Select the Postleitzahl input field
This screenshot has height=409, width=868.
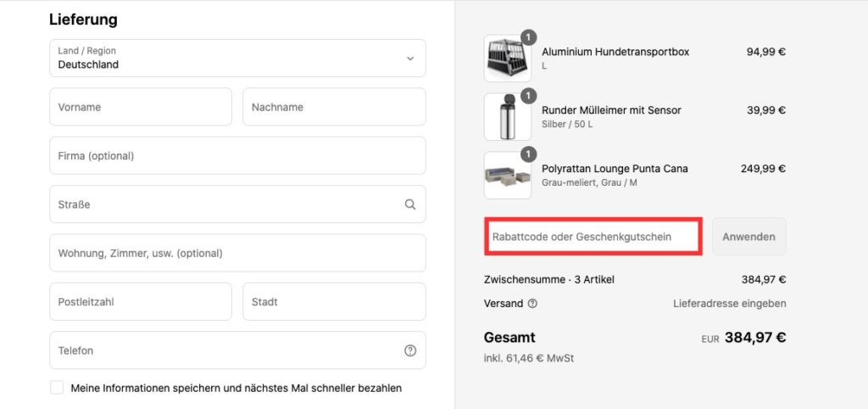tap(141, 302)
